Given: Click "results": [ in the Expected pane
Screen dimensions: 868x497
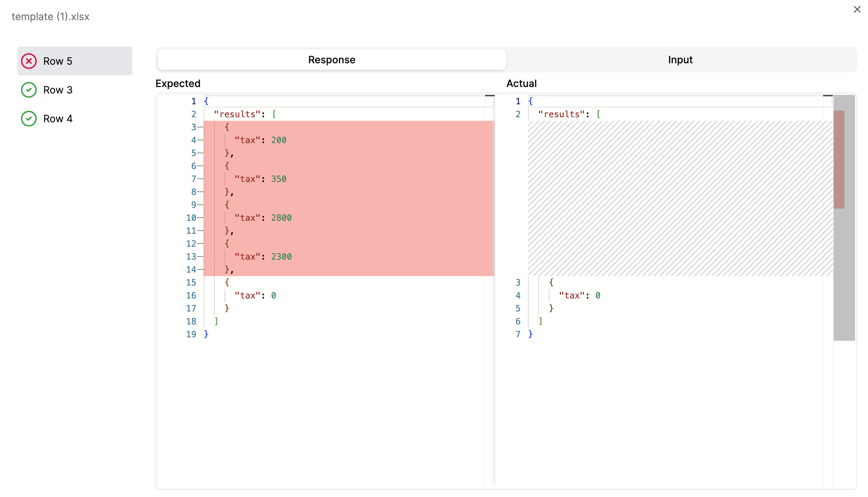Looking at the screenshot, I should (245, 114).
